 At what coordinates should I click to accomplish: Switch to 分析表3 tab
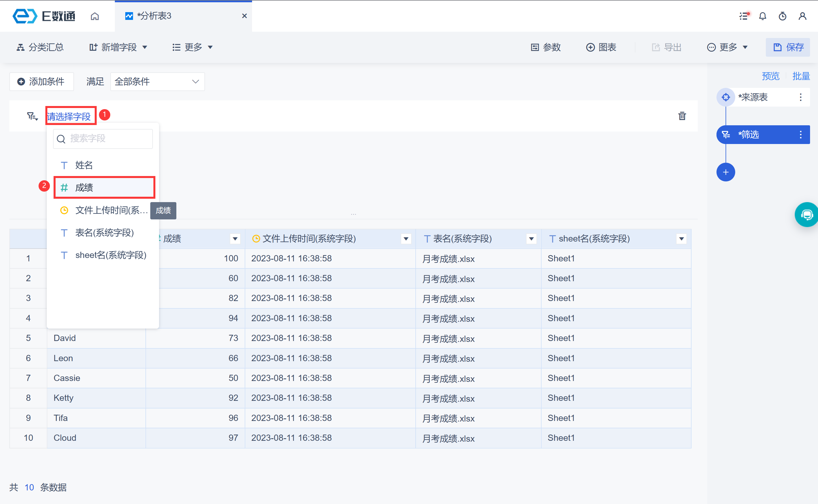[x=154, y=16]
